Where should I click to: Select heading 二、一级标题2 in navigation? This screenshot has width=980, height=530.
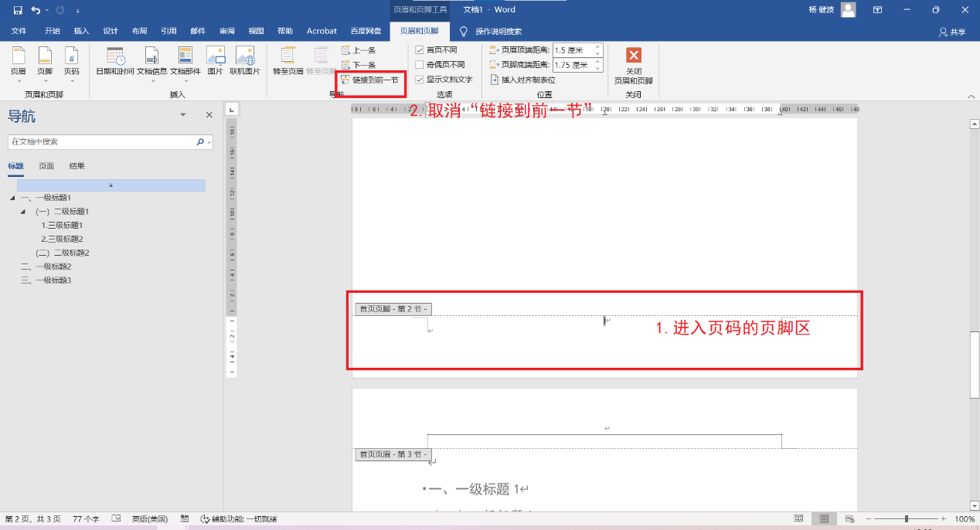click(x=46, y=267)
